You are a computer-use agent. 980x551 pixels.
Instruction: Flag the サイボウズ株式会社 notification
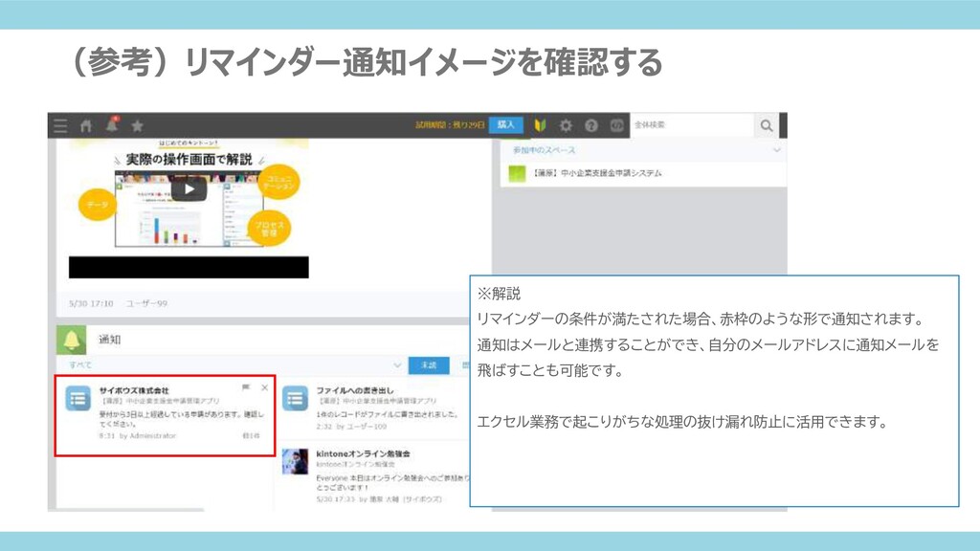[246, 388]
